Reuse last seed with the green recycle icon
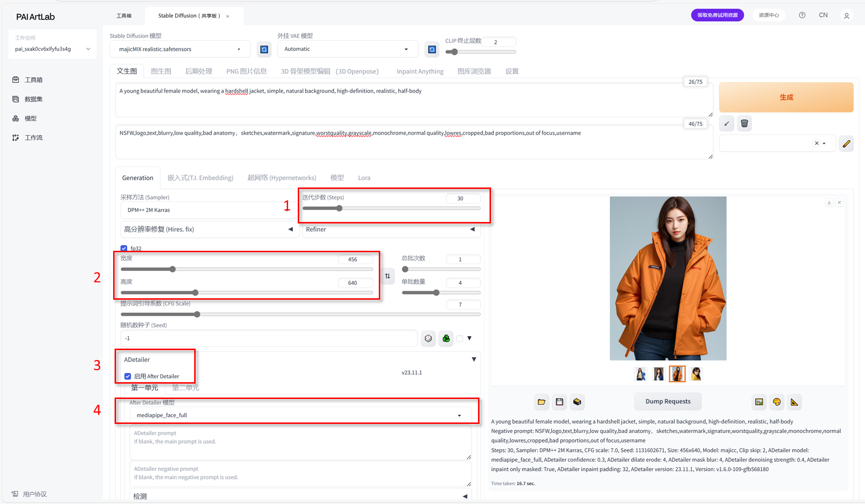The image size is (865, 504). (x=446, y=339)
